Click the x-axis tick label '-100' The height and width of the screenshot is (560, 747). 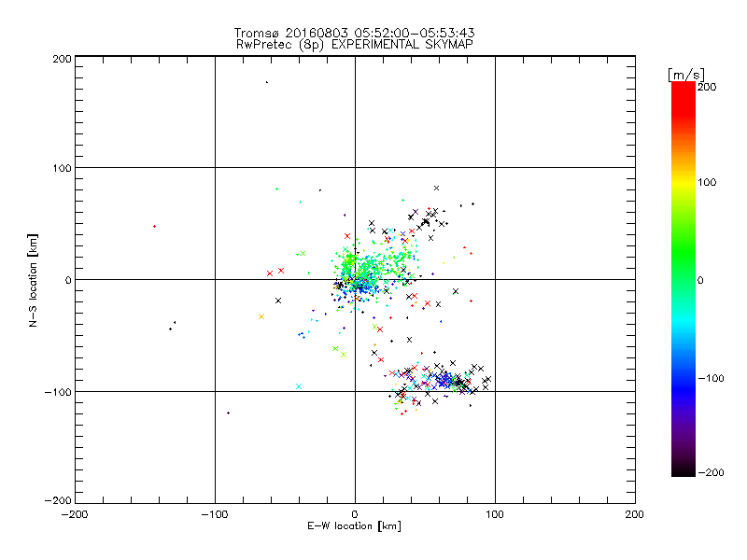[x=215, y=514]
